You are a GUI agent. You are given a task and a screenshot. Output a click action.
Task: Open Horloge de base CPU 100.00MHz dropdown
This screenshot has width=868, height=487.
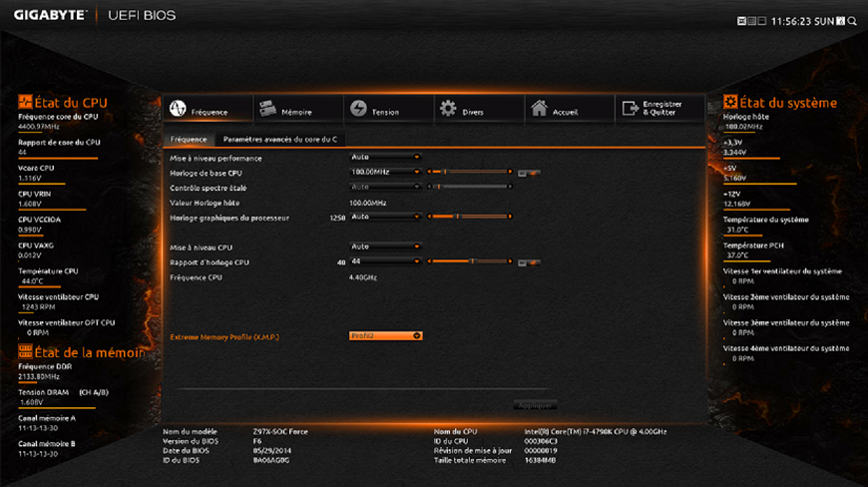click(x=385, y=172)
